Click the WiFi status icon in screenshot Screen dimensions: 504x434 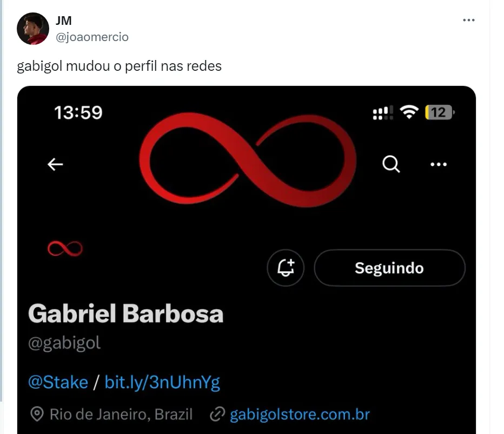coord(409,112)
